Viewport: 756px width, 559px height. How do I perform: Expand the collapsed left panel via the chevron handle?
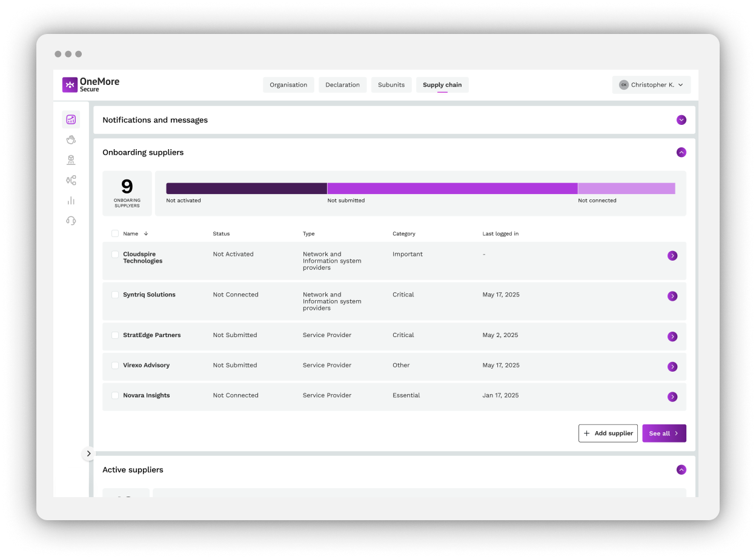pos(88,454)
